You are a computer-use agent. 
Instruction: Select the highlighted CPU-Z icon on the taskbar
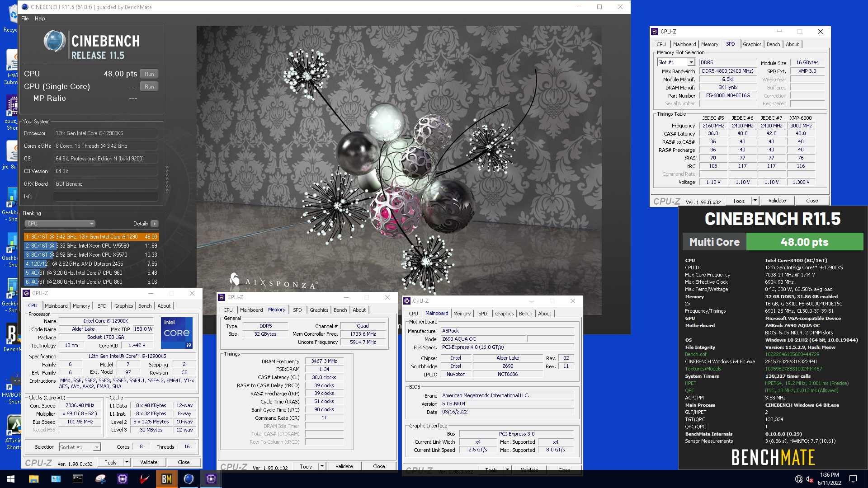coord(211,479)
